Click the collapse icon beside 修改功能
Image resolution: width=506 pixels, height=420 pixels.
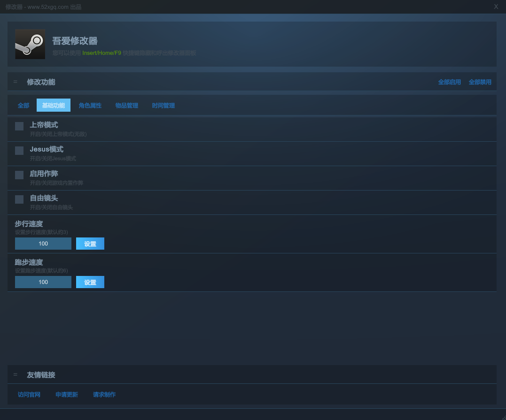click(x=15, y=82)
